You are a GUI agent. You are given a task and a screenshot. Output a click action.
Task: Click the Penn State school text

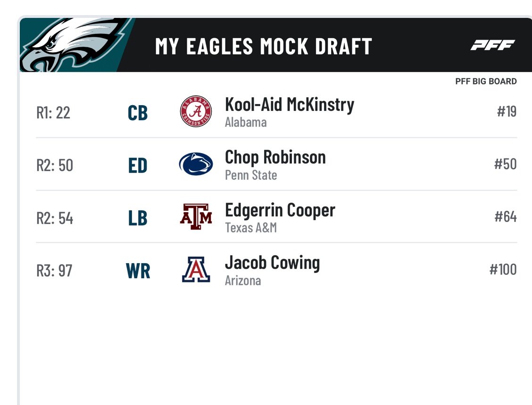point(250,175)
